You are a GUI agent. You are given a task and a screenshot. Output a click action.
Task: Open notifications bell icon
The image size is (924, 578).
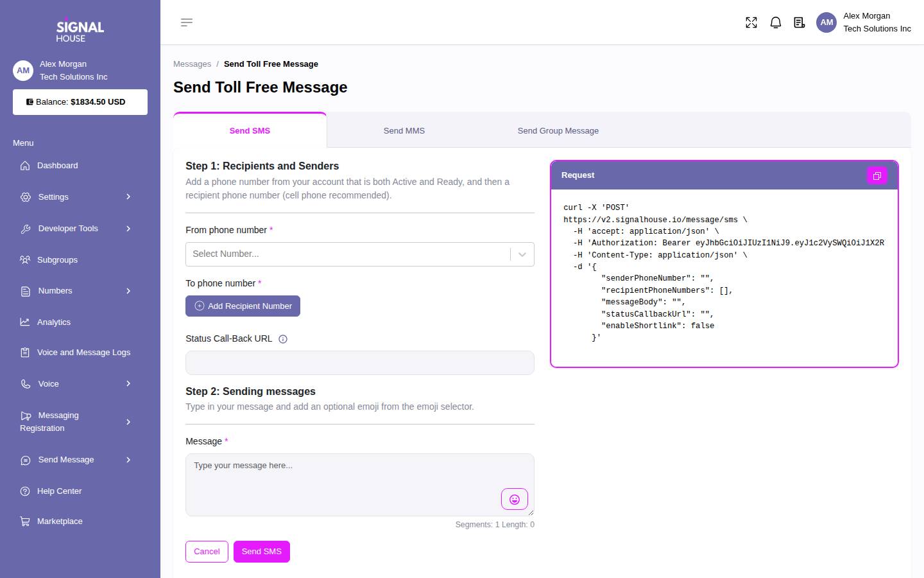[x=776, y=22]
